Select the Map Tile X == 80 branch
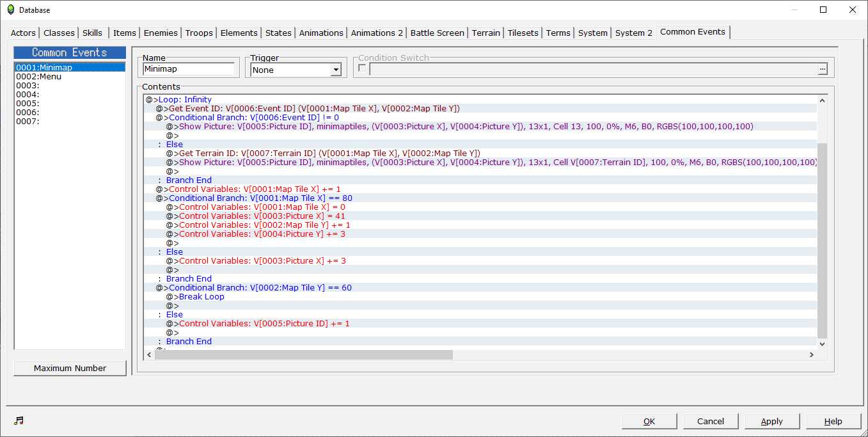The image size is (868, 437). coord(480,198)
